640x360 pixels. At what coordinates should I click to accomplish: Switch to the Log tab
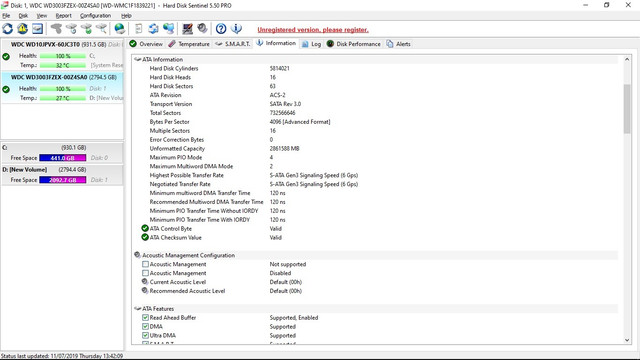pyautogui.click(x=311, y=44)
